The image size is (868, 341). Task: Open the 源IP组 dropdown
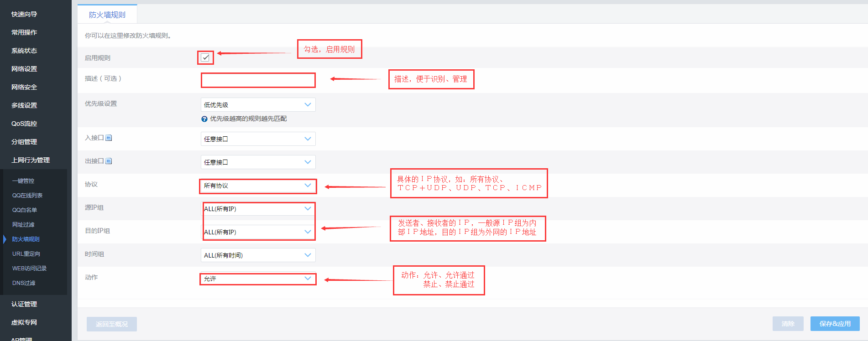point(258,209)
